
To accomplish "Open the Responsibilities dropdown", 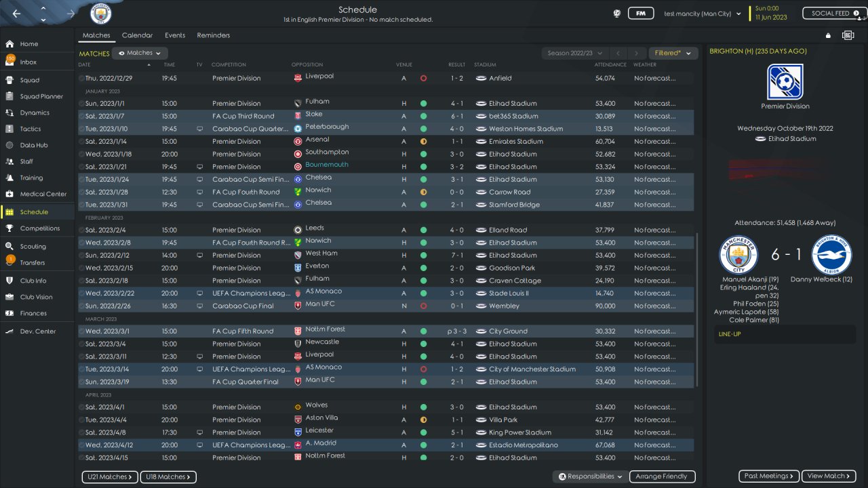I will click(590, 476).
